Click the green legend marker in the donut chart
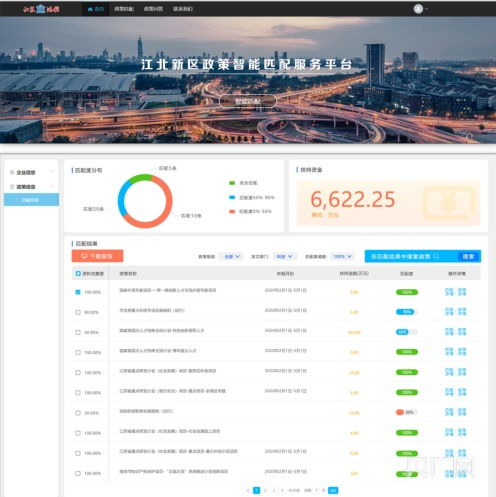 pyautogui.click(x=232, y=183)
